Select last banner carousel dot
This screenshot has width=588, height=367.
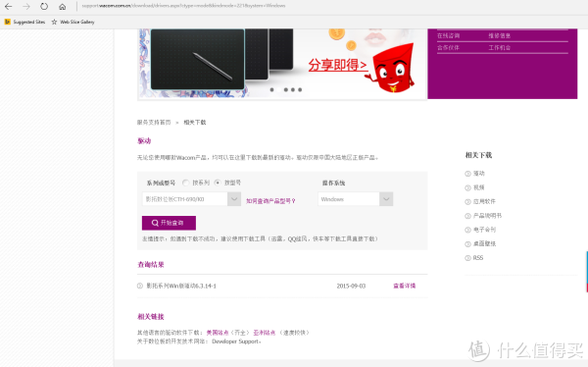click(300, 89)
